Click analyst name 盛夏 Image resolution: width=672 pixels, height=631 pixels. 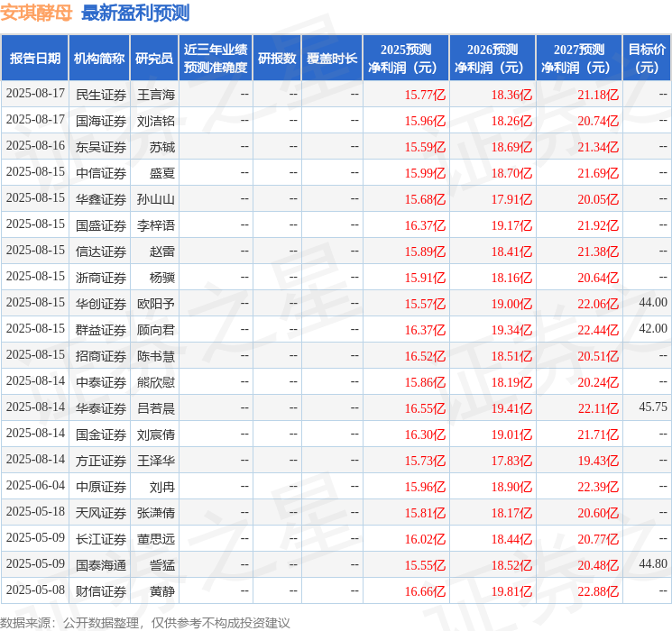162,173
